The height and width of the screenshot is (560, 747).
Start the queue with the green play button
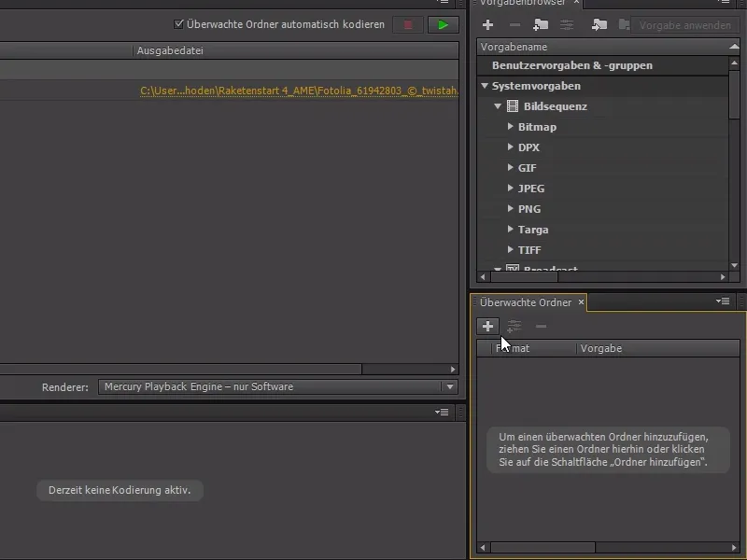point(443,25)
